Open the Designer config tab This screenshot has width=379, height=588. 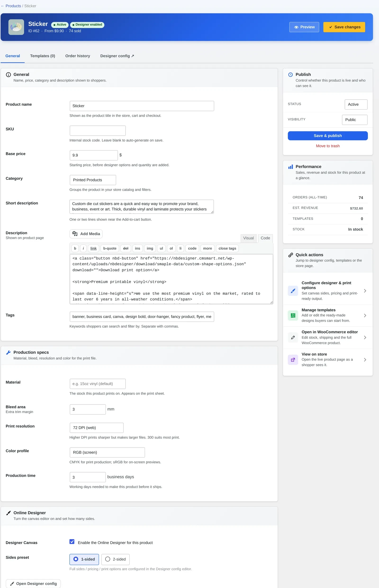(117, 56)
